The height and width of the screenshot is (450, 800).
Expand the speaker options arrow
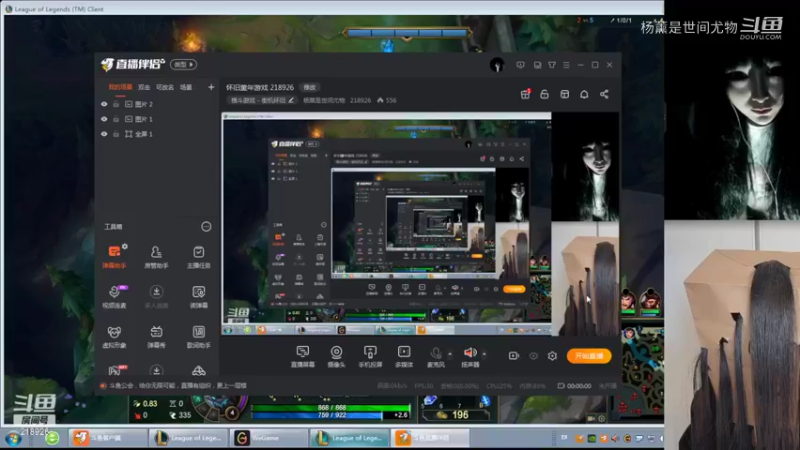484,354
